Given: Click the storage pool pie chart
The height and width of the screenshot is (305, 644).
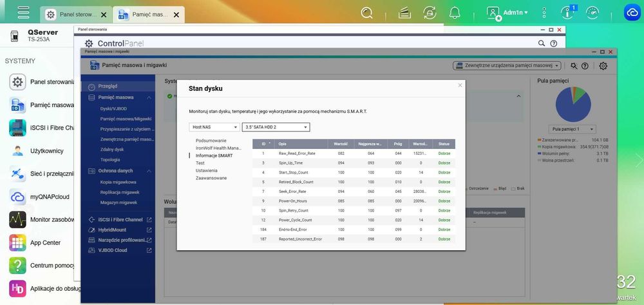Looking at the screenshot, I should point(573,104).
